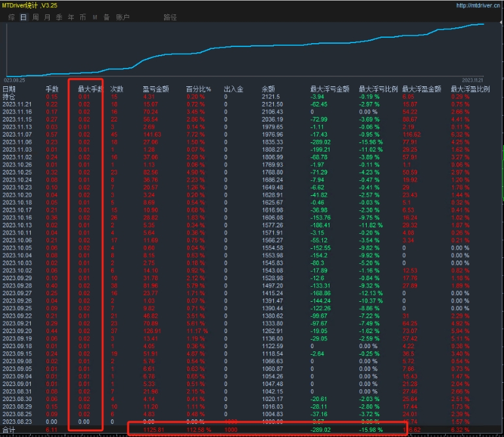Select the 2023.09.29 date cell
The height and width of the screenshot is (437, 504).
pyautogui.click(x=17, y=278)
